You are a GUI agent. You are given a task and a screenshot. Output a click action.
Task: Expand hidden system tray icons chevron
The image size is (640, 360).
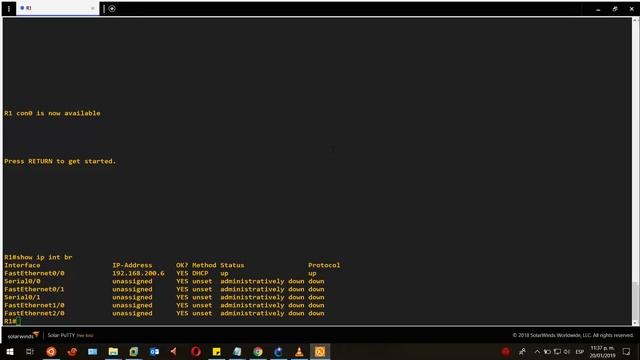pyautogui.click(x=537, y=351)
